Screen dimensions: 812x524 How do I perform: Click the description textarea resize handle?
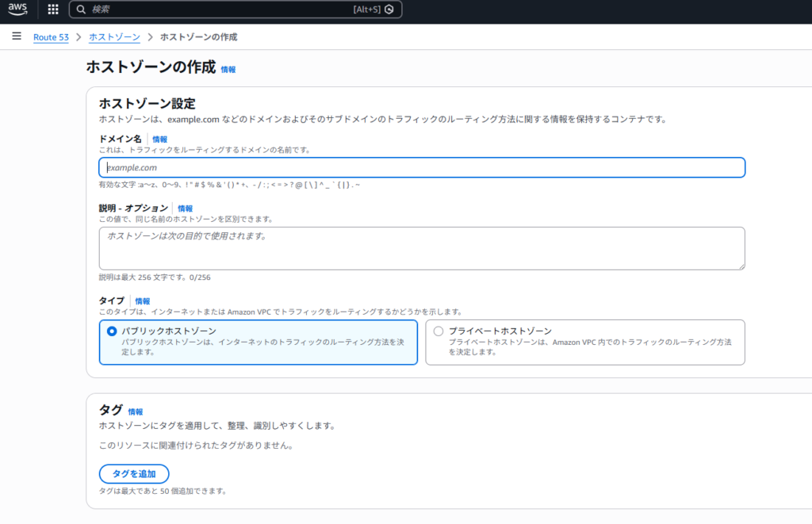pyautogui.click(x=741, y=266)
